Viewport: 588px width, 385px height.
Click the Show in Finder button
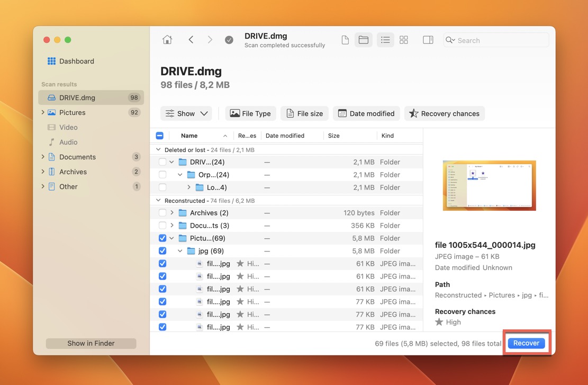[91, 343]
